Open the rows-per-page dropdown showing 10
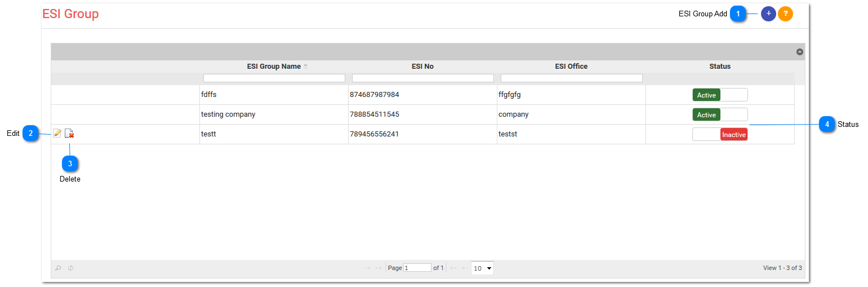Image resolution: width=868 pixels, height=287 pixels. 482,268
